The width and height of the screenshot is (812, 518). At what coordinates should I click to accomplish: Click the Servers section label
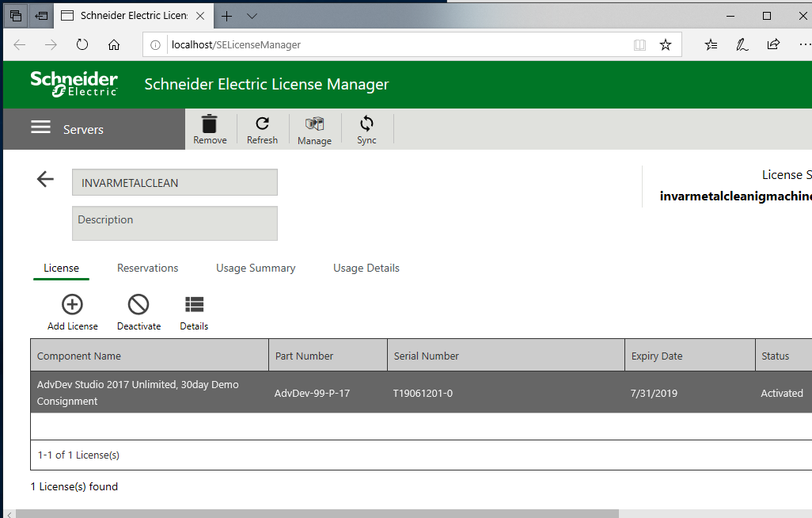[83, 130]
